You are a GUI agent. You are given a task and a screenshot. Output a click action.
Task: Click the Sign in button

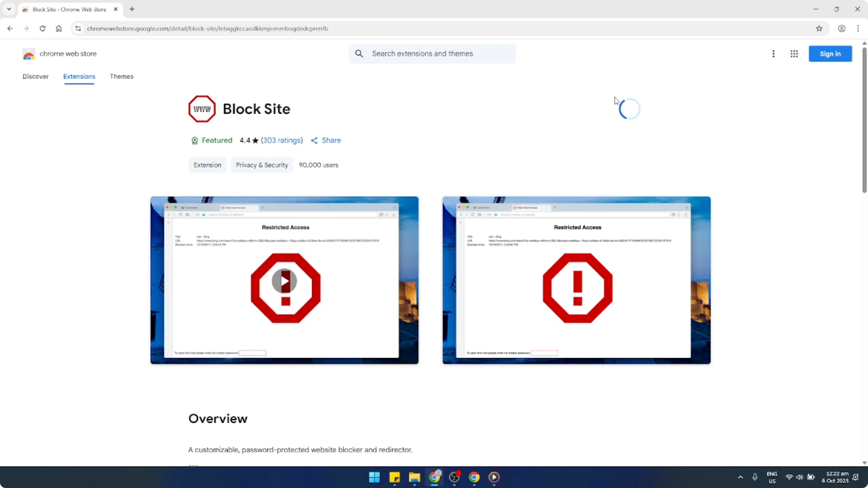[830, 54]
